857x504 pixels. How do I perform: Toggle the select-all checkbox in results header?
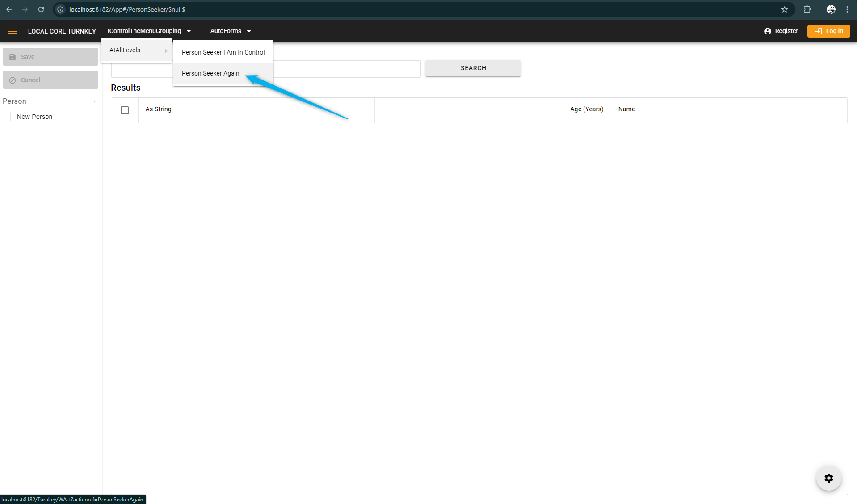coord(125,110)
